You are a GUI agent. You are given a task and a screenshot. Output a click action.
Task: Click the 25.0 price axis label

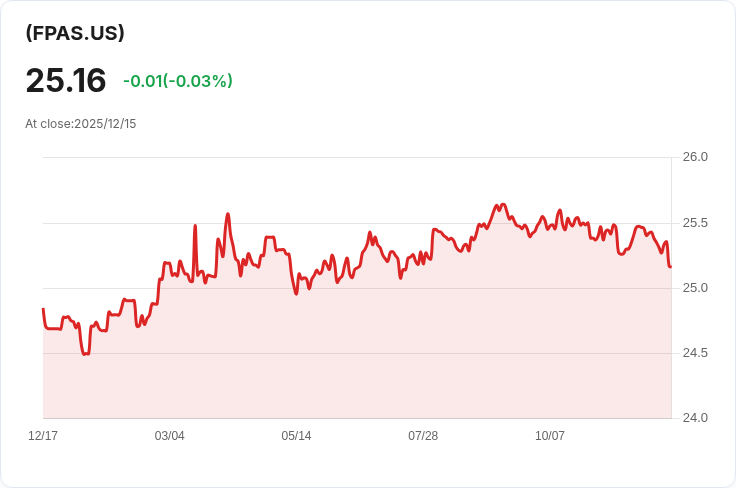(x=695, y=288)
